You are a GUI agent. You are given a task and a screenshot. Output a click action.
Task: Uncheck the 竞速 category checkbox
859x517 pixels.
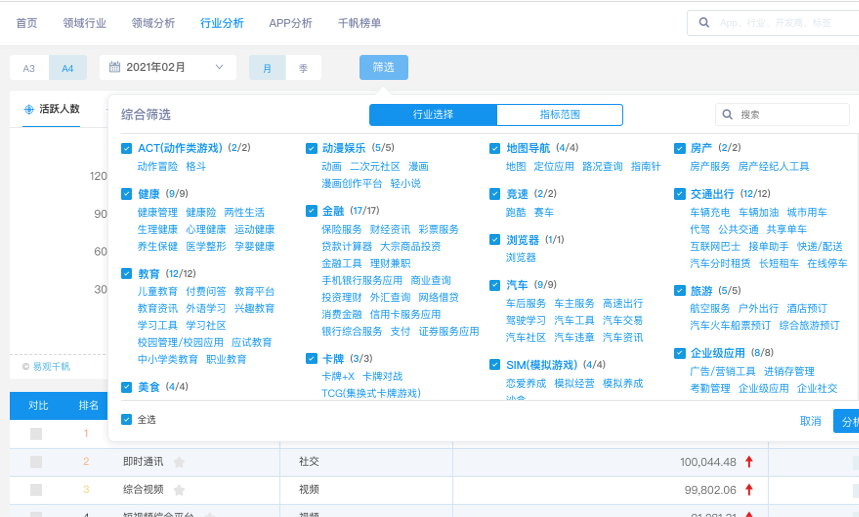[x=495, y=194]
